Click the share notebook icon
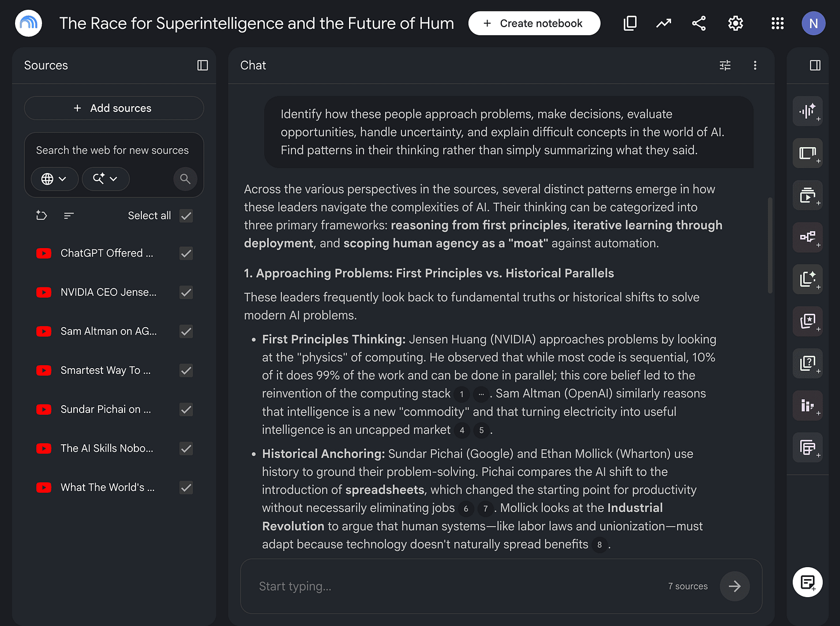 pyautogui.click(x=699, y=23)
